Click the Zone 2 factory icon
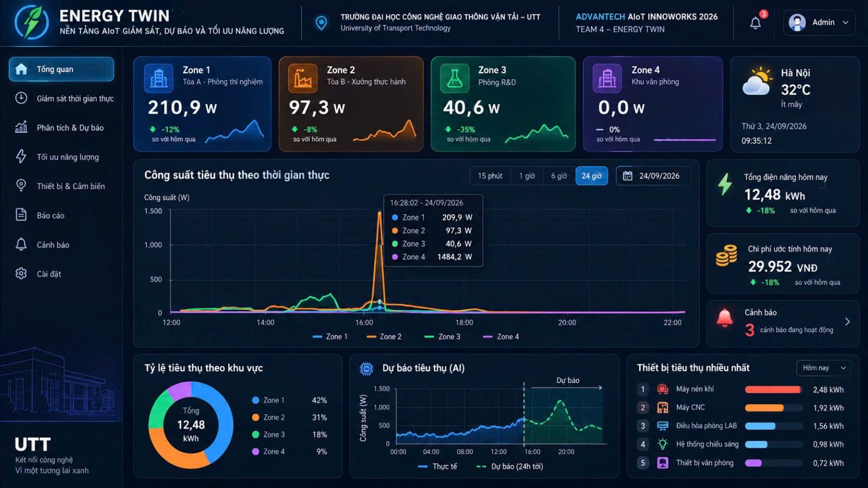This screenshot has height=488, width=868. [303, 78]
